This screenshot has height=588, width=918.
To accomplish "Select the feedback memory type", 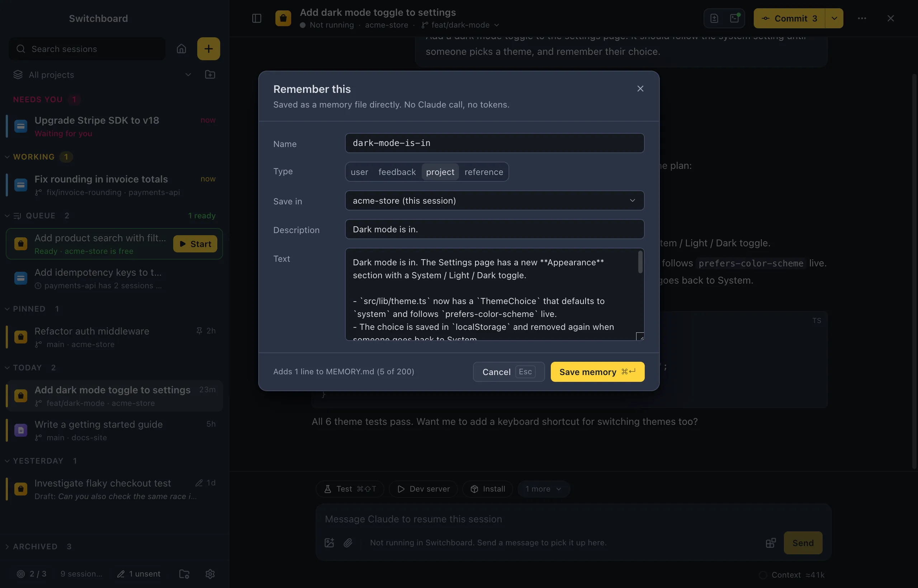I will coord(397,172).
